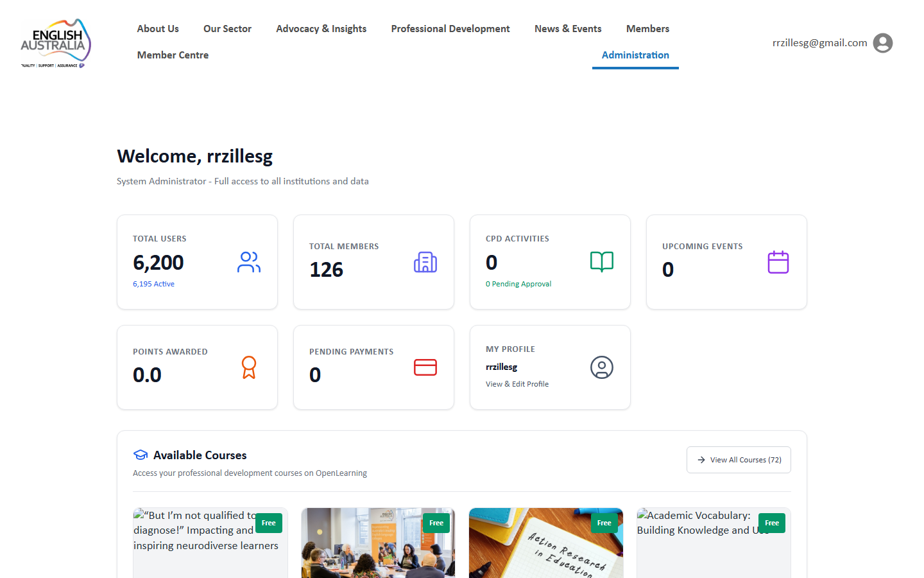
Task: Open the Professional Development menu
Action: [x=450, y=29]
